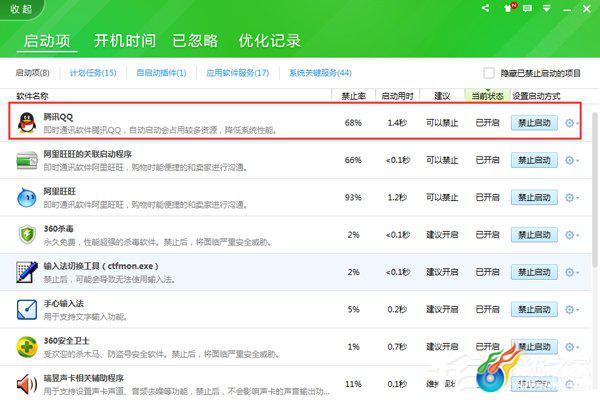Screen dimensions: 600x400
Task: Click the 阿里旺旺的关联启动程序 green icon
Action: [x=27, y=160]
